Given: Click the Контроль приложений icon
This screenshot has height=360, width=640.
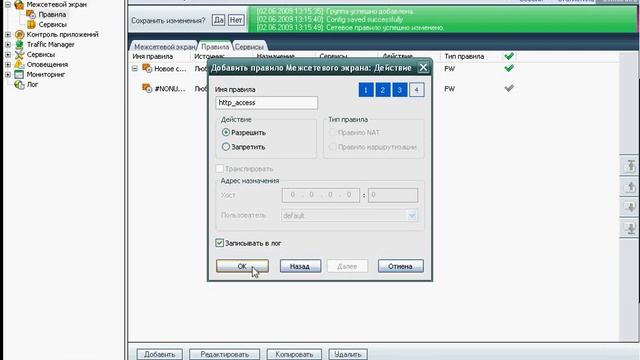Looking at the screenshot, I should pos(19,35).
